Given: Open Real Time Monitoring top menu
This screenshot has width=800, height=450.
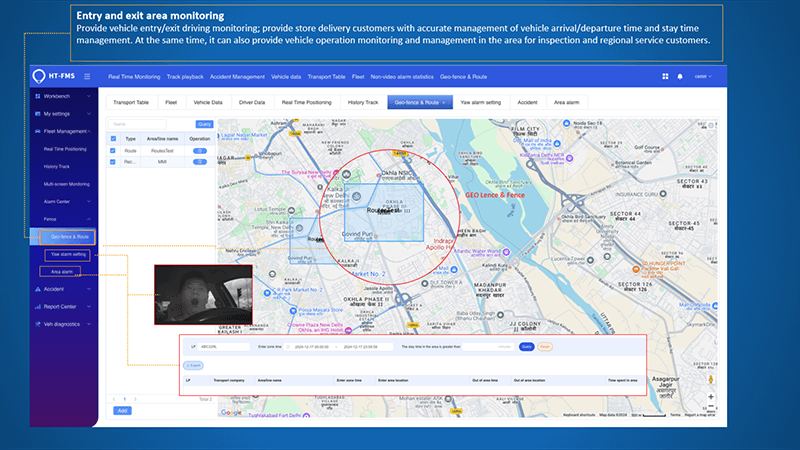Looking at the screenshot, I should point(134,77).
